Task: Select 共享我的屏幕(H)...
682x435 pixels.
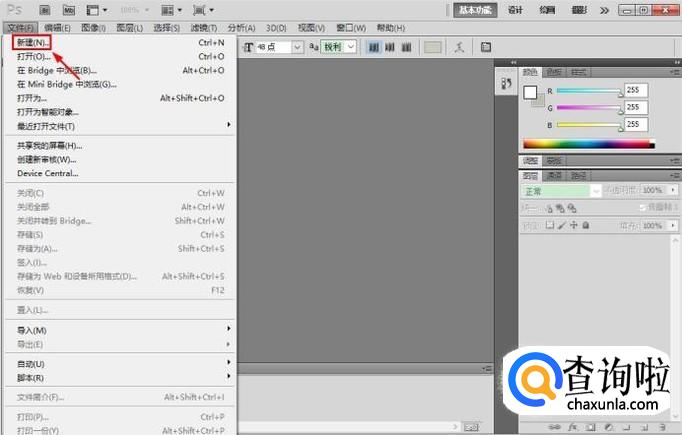Action: pyautogui.click(x=120, y=146)
